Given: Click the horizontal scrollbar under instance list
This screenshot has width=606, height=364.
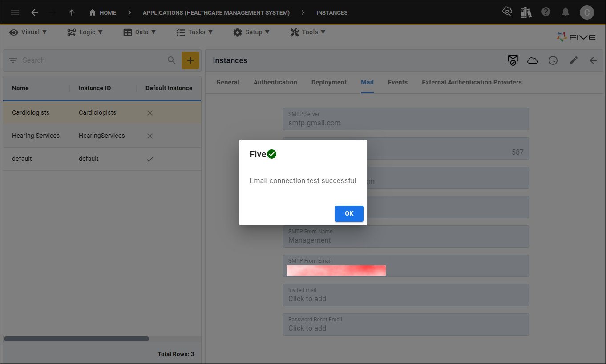Looking at the screenshot, I should 77,339.
